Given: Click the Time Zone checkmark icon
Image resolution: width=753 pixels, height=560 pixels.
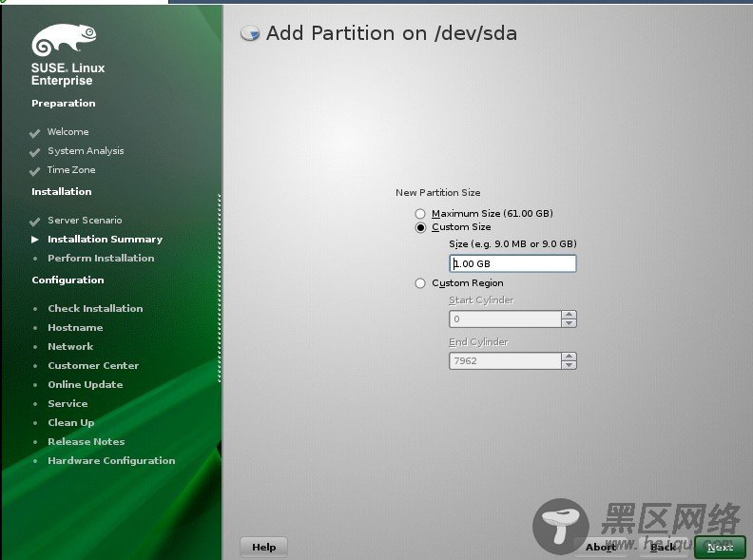Looking at the screenshot, I should [34, 171].
